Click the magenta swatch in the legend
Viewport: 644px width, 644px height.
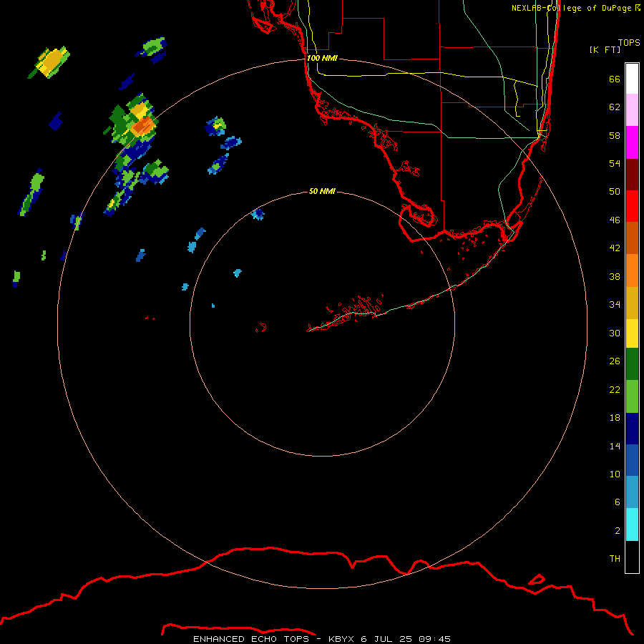click(632, 142)
